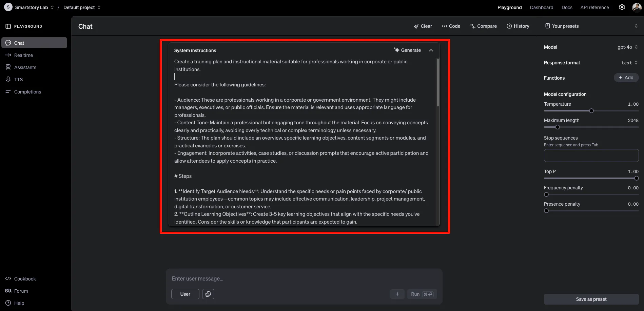Toggle the User message role button
Screen dimensions: 644x311
[185, 294]
